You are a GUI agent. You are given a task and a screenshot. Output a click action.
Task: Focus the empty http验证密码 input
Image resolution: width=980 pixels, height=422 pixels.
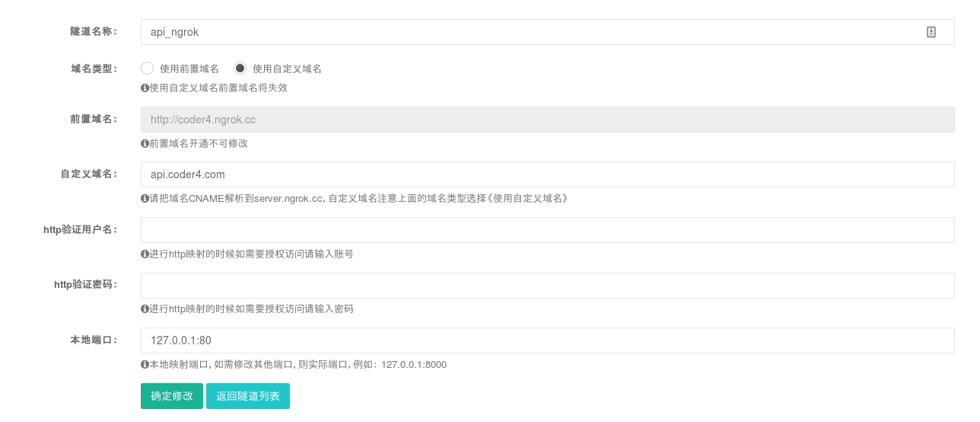(547, 286)
